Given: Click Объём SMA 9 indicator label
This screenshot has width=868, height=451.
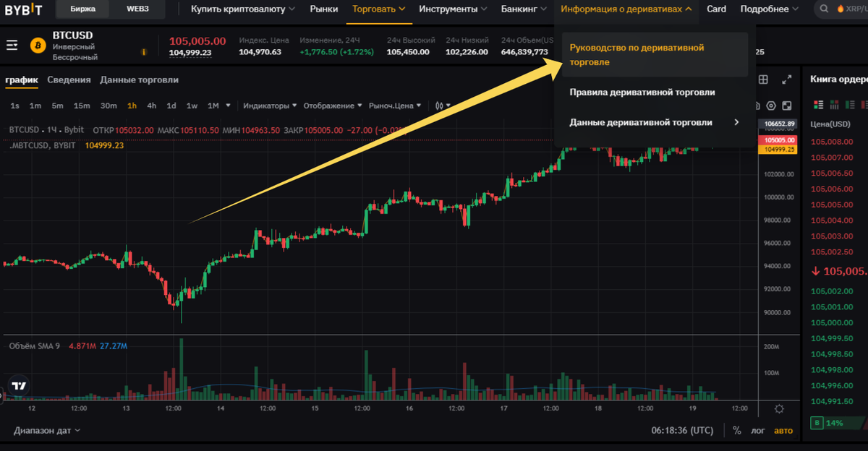Looking at the screenshot, I should (x=35, y=346).
